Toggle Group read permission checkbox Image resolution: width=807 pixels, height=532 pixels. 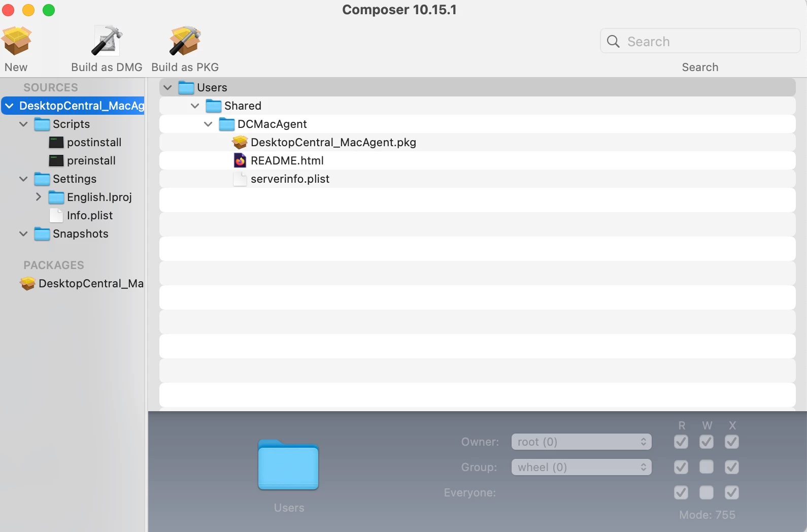[681, 467]
